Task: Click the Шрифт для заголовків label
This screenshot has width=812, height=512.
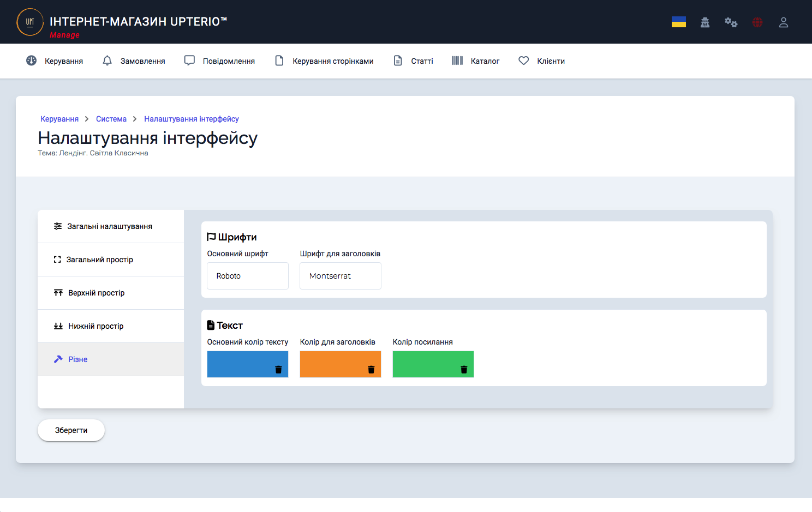Action: pyautogui.click(x=340, y=254)
